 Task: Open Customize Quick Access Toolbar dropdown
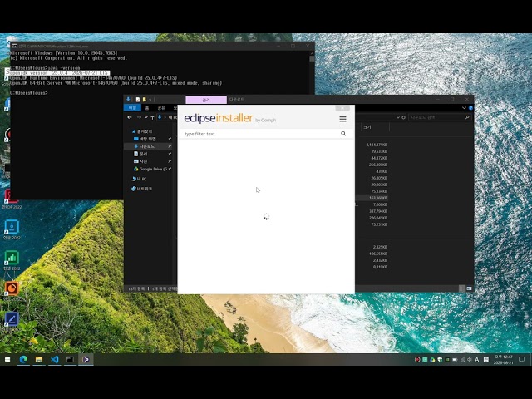150,100
